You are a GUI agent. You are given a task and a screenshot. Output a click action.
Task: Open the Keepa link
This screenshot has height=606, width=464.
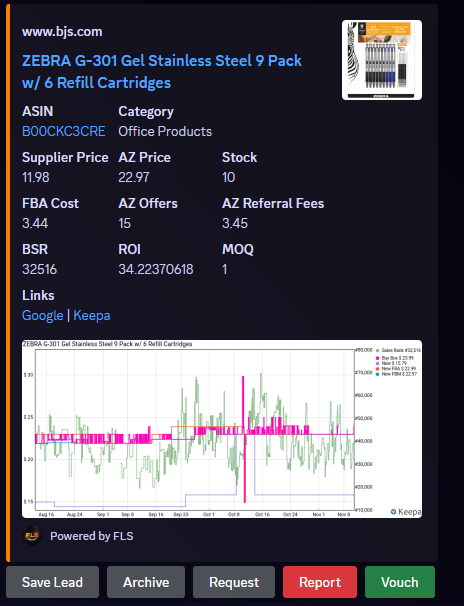point(92,315)
